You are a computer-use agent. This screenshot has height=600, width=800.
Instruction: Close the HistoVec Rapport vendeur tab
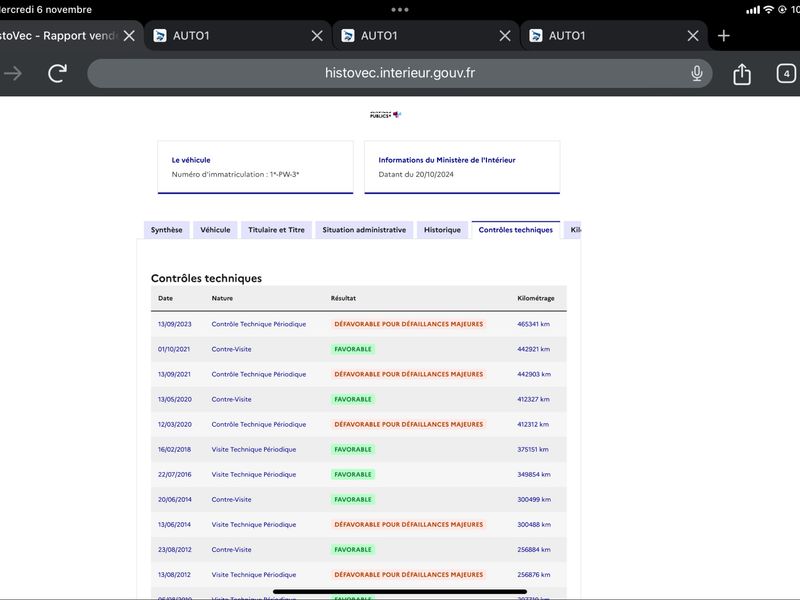pyautogui.click(x=130, y=36)
